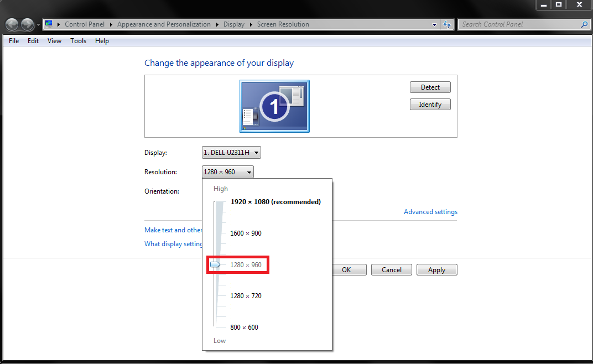Close the Screen Resolution window
Image resolution: width=593 pixels, height=364 pixels.
click(579, 4)
